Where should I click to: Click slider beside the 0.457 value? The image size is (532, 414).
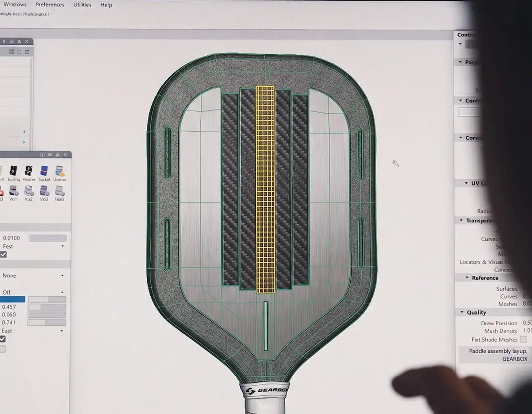click(x=47, y=307)
